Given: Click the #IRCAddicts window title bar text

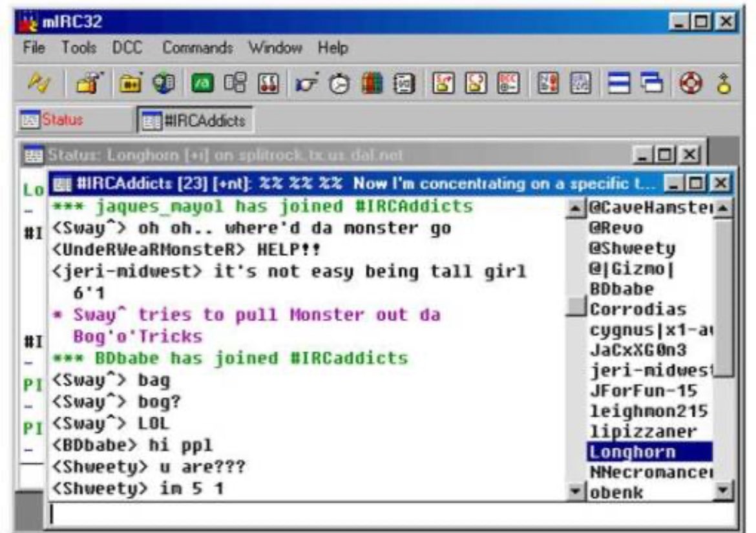Looking at the screenshot, I should 365,183.
